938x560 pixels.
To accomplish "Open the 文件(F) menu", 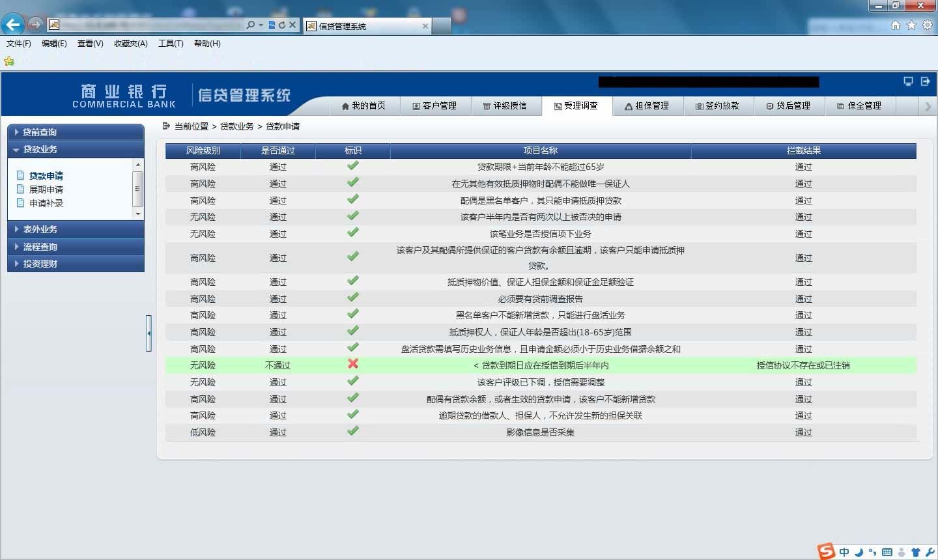I will (19, 44).
